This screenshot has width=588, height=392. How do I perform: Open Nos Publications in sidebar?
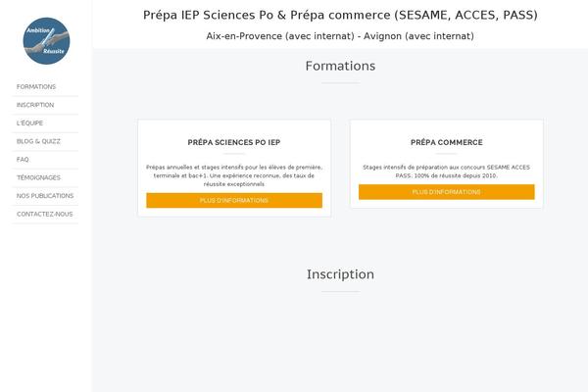tap(45, 196)
